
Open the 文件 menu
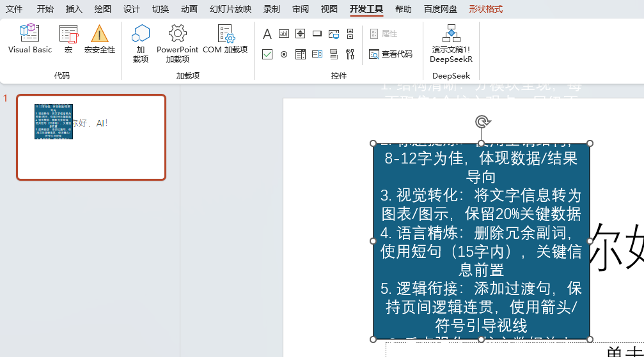[x=14, y=9]
